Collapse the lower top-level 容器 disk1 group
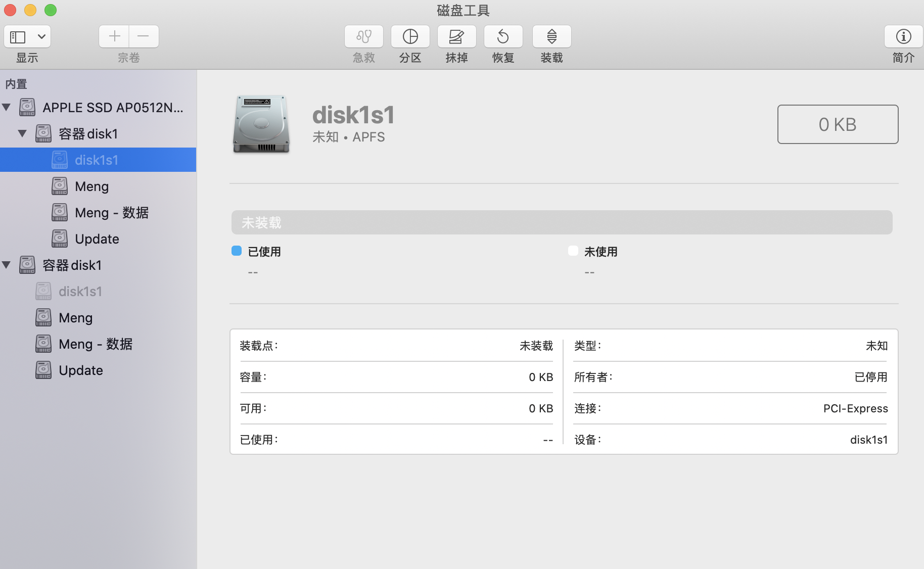This screenshot has width=924, height=569. pyautogui.click(x=7, y=265)
